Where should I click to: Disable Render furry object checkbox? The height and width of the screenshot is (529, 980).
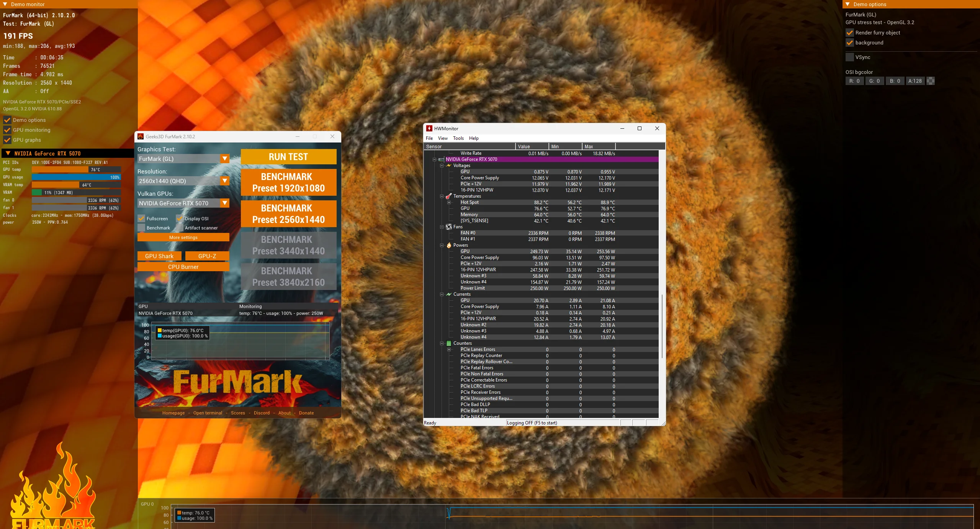(x=850, y=33)
